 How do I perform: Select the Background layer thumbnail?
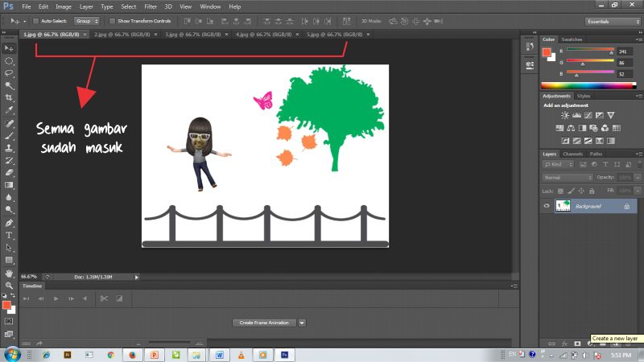pyautogui.click(x=563, y=206)
